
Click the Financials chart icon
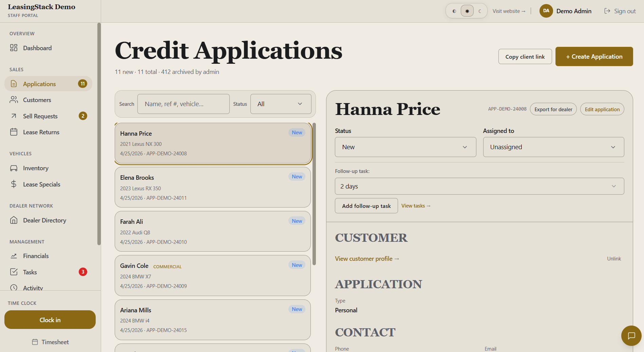coord(14,256)
